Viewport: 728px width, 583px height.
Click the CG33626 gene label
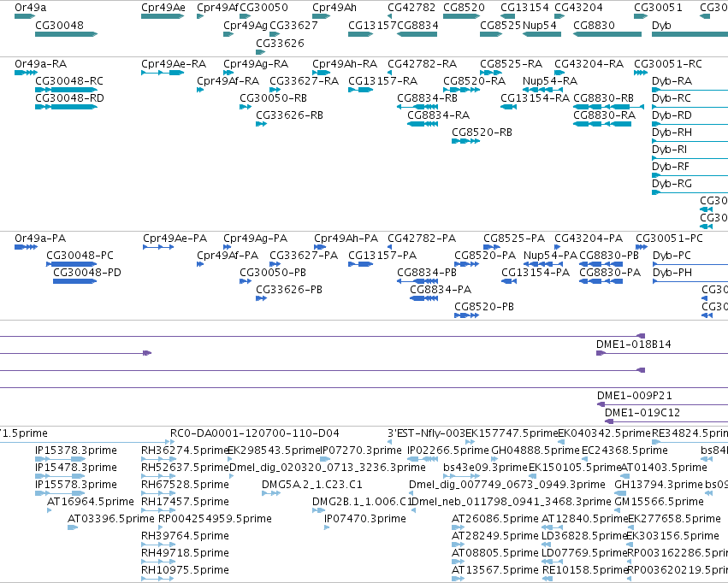point(281,43)
